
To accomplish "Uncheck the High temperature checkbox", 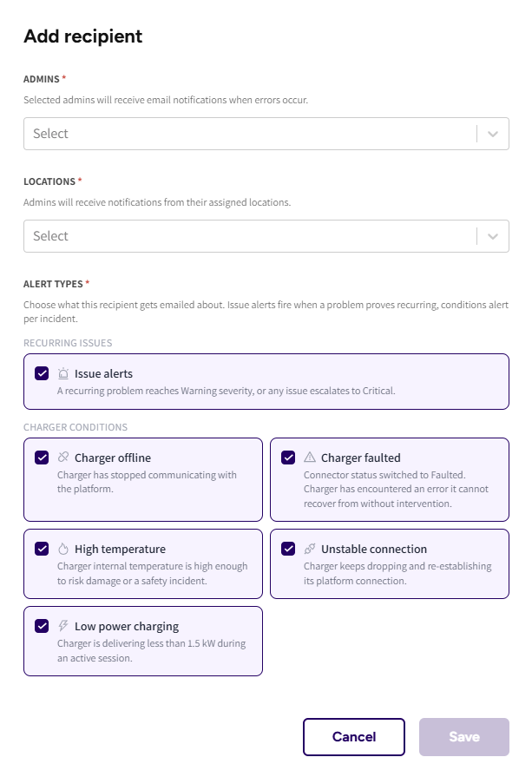I will coord(42,549).
